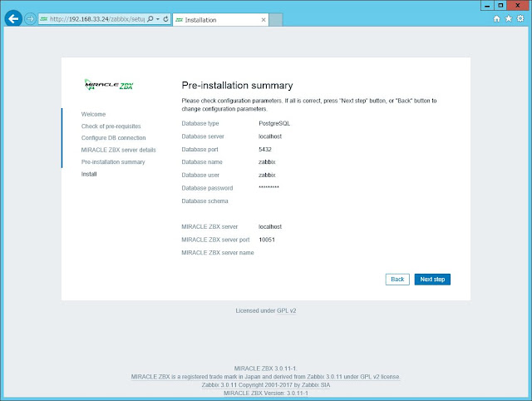Viewport: 532px width, 401px height.
Task: Click the Back button
Action: pyautogui.click(x=397, y=280)
